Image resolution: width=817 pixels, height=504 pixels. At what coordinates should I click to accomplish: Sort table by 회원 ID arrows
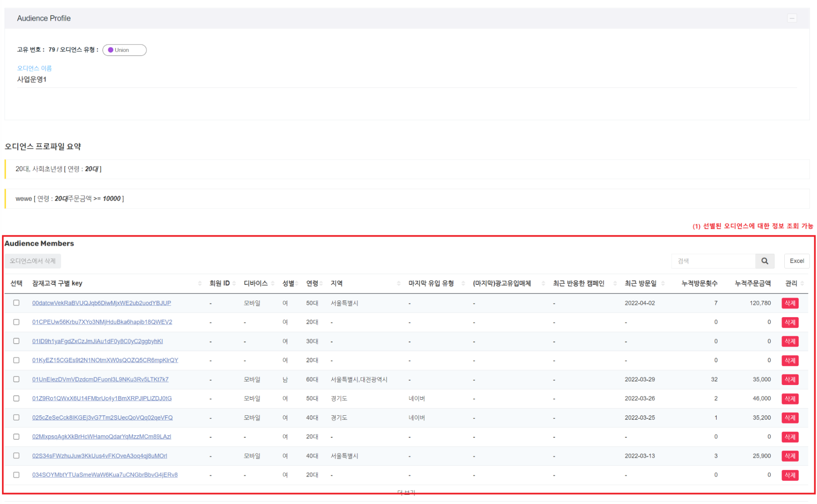click(x=234, y=283)
